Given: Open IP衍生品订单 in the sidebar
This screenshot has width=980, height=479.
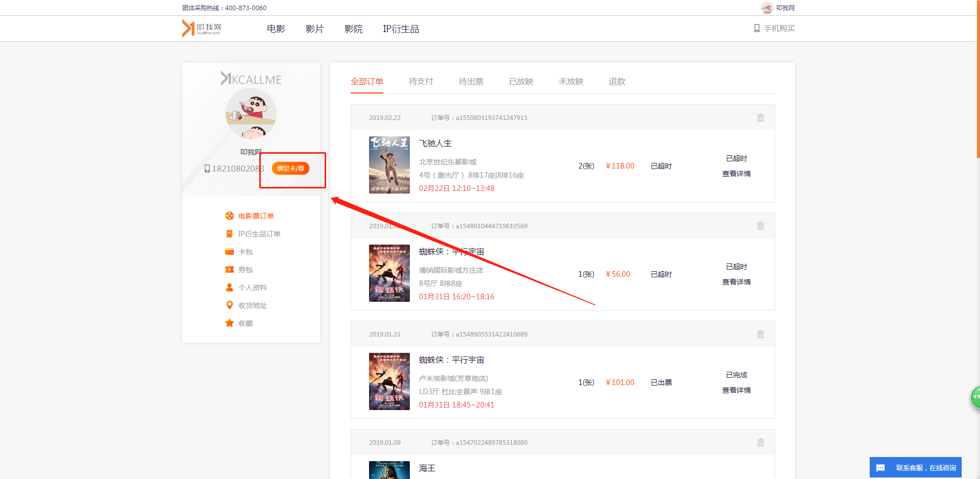Looking at the screenshot, I should tap(259, 234).
